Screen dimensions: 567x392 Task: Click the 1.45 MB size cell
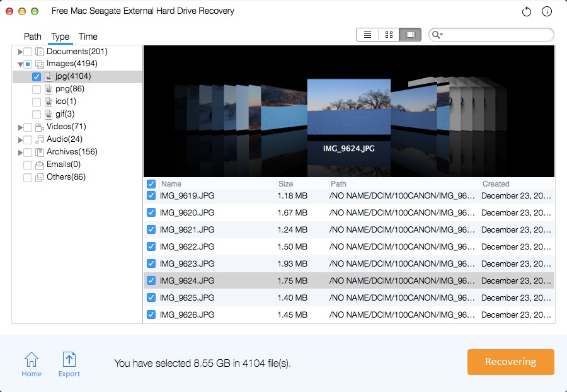[x=292, y=314]
